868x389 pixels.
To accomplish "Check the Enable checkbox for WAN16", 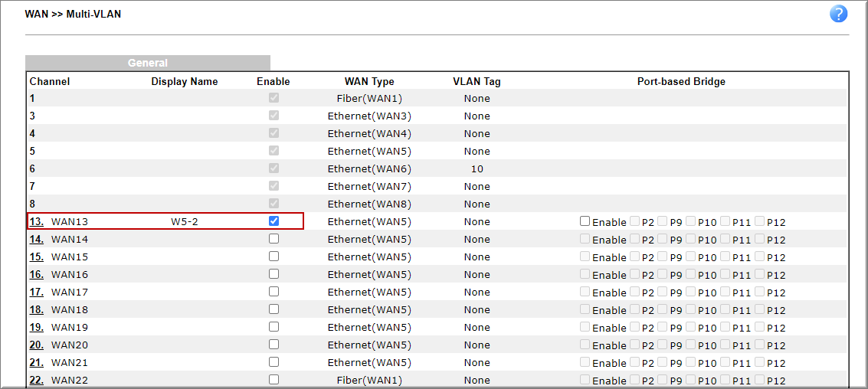I will click(274, 274).
